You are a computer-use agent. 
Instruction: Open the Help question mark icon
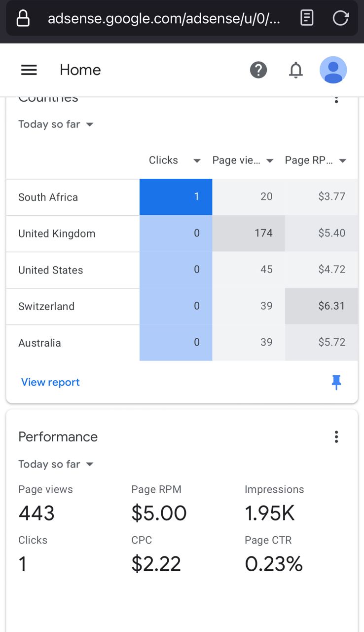coord(258,70)
